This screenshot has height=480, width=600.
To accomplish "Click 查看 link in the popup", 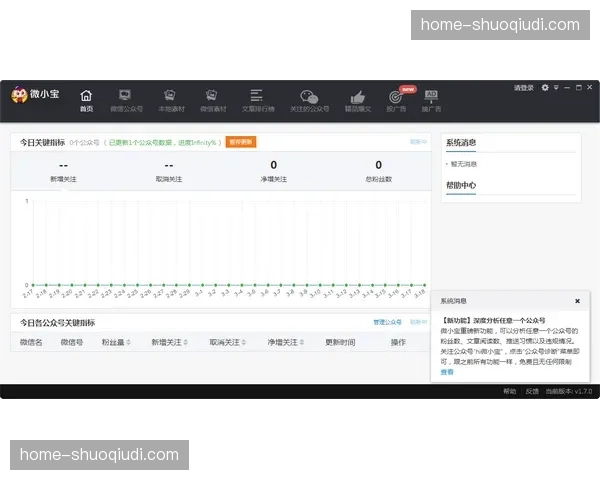I will [447, 372].
